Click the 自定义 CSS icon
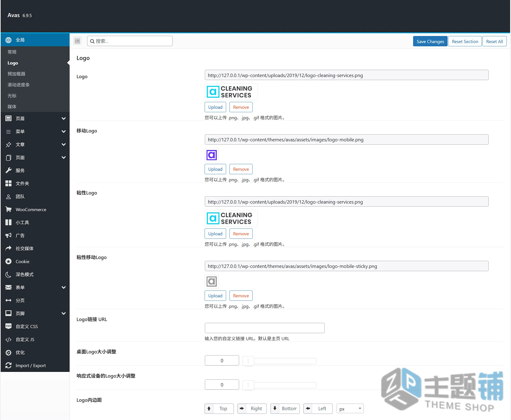The height and width of the screenshot is (420, 511). click(8, 326)
